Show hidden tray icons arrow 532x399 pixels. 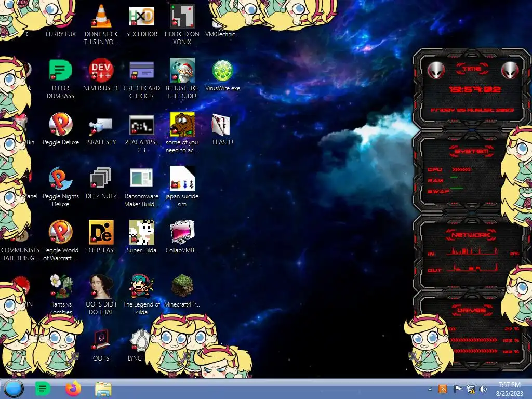point(430,389)
